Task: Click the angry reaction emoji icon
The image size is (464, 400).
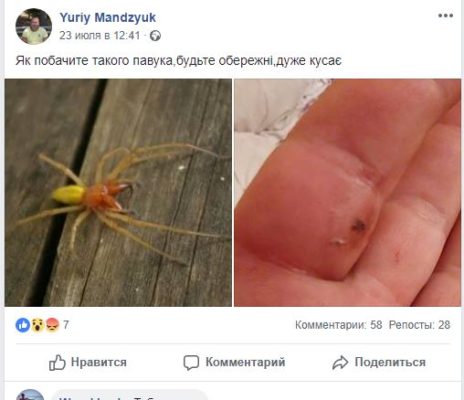Action: coord(52,325)
